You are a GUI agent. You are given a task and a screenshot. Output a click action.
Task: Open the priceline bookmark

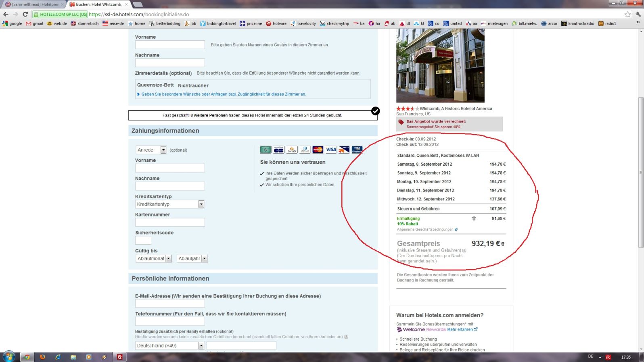point(251,23)
